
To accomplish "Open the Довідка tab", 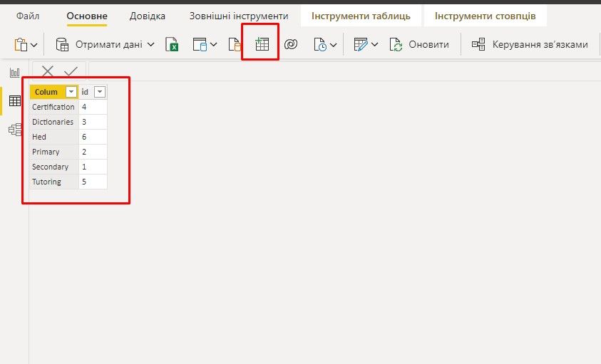I will coord(147,16).
